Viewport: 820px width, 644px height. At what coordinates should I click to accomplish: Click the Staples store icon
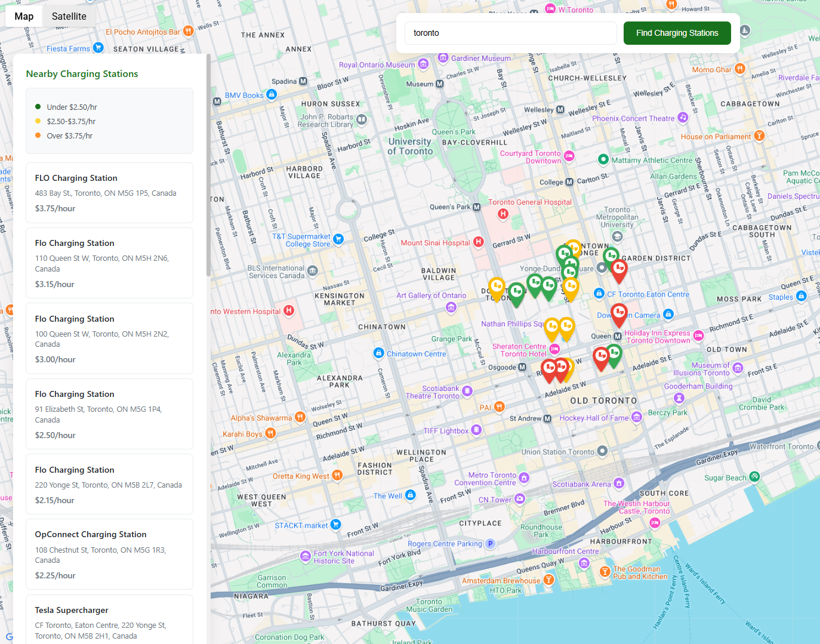click(x=801, y=296)
